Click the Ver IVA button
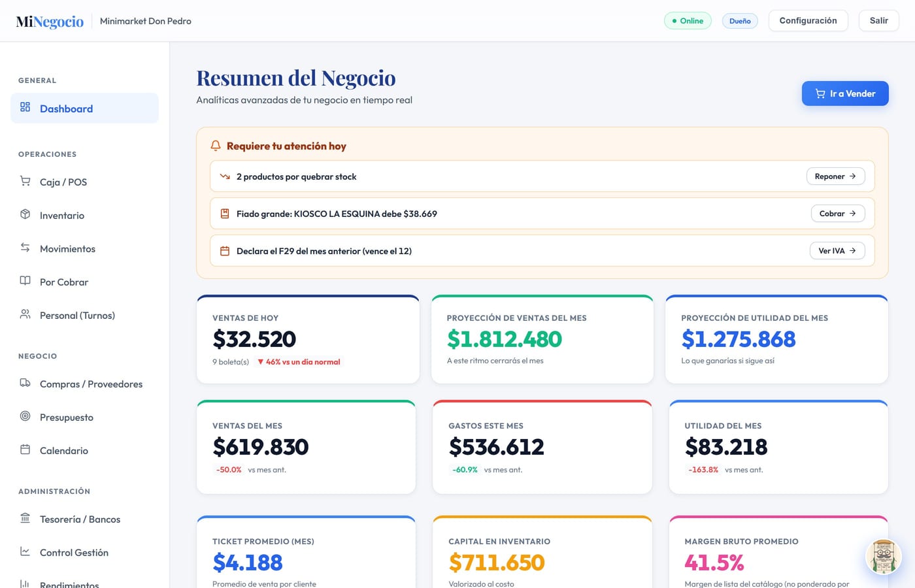Viewport: 915px width, 588px height. [837, 251]
